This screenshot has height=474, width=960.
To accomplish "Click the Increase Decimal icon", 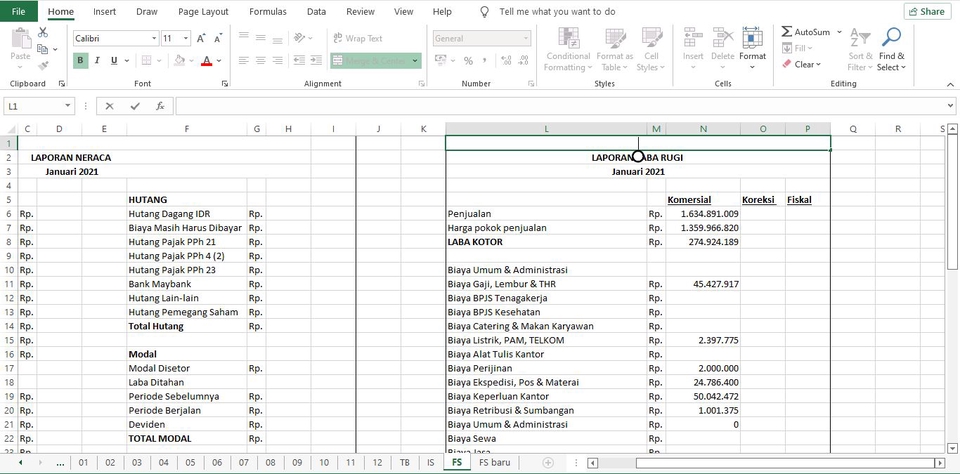I will click(506, 61).
